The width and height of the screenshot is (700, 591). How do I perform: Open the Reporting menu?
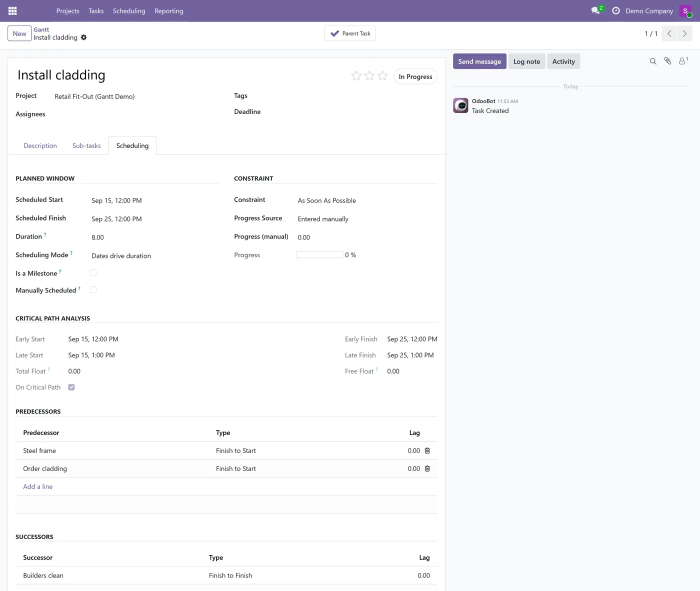(169, 10)
